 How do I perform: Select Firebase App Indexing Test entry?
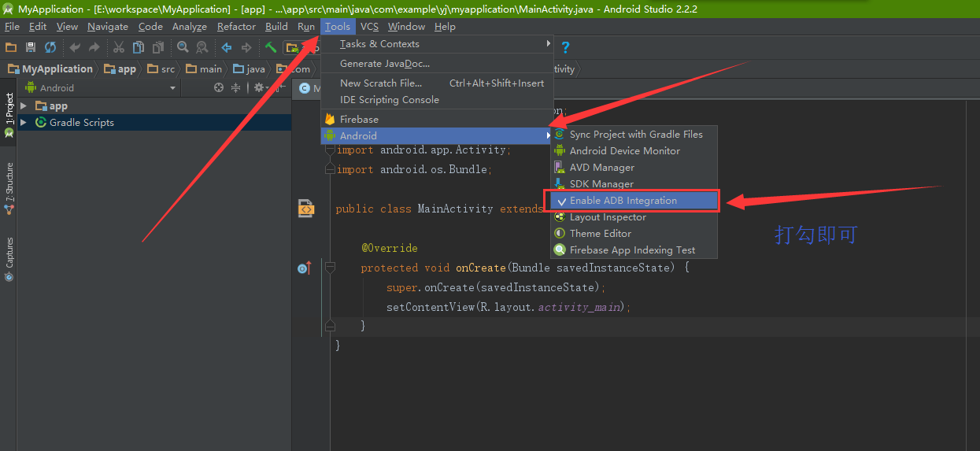tap(634, 250)
